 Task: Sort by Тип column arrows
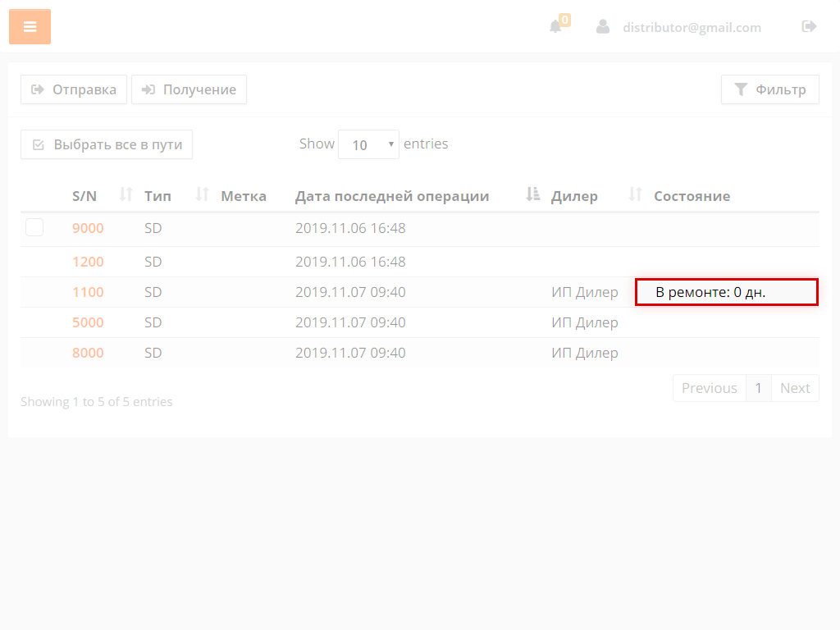203,194
